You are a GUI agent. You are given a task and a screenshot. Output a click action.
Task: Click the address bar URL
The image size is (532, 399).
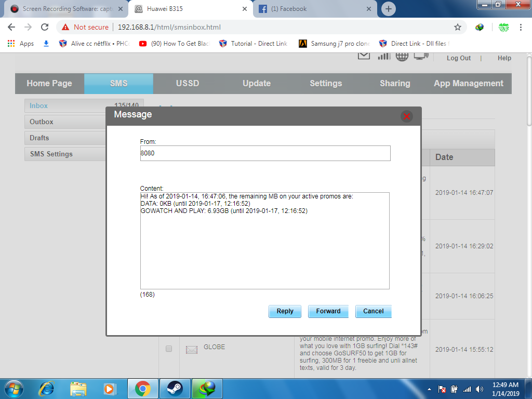(169, 27)
